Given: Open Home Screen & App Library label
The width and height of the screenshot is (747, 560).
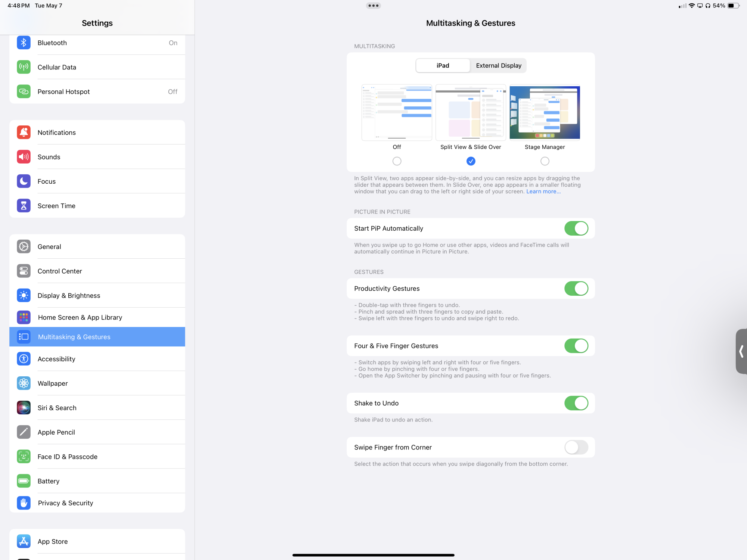Looking at the screenshot, I should coord(80,317).
